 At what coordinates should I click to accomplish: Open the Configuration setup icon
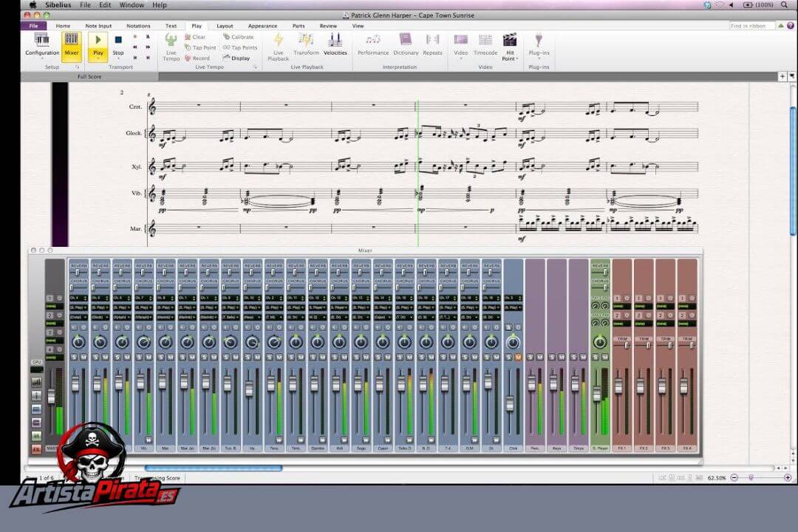pyautogui.click(x=41, y=40)
